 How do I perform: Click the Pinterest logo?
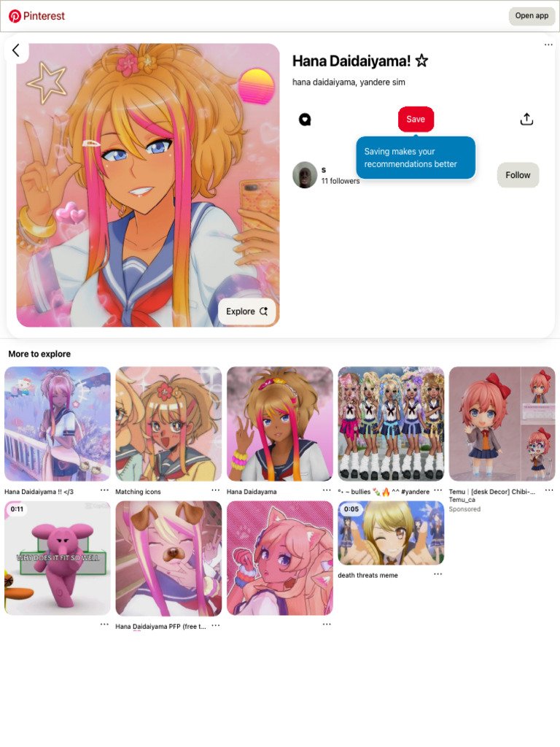(x=36, y=16)
